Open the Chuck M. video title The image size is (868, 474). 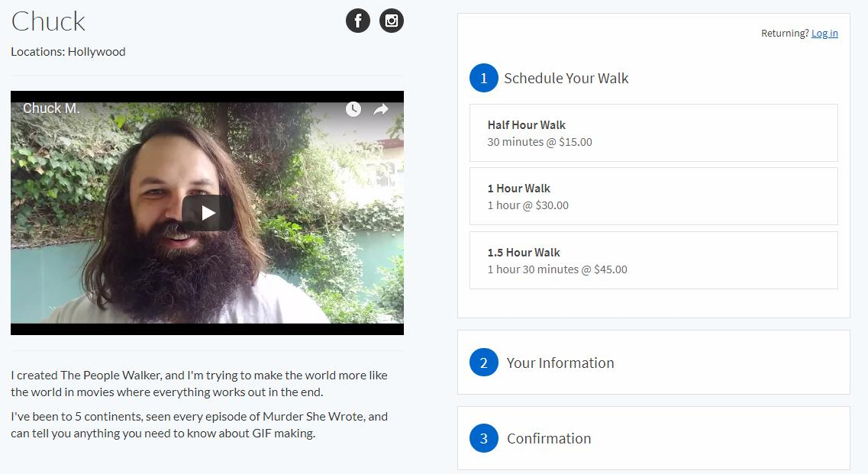pos(51,108)
